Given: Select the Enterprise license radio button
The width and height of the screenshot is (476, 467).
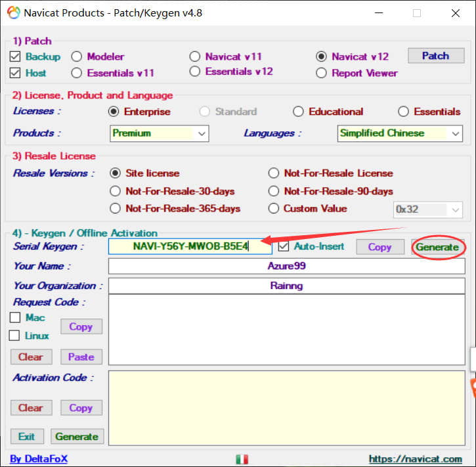Looking at the screenshot, I should point(114,112).
